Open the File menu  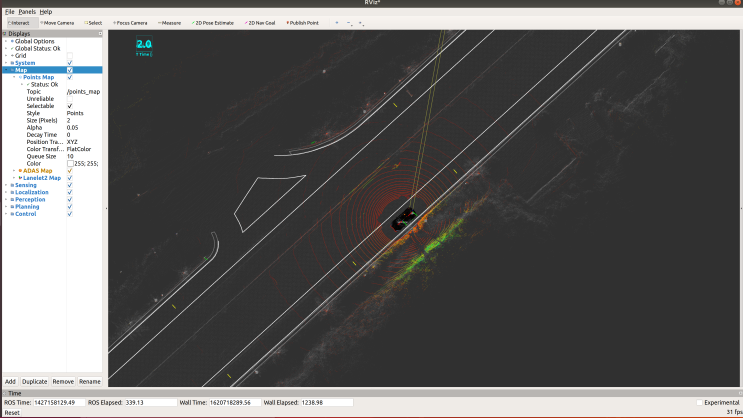pos(9,12)
